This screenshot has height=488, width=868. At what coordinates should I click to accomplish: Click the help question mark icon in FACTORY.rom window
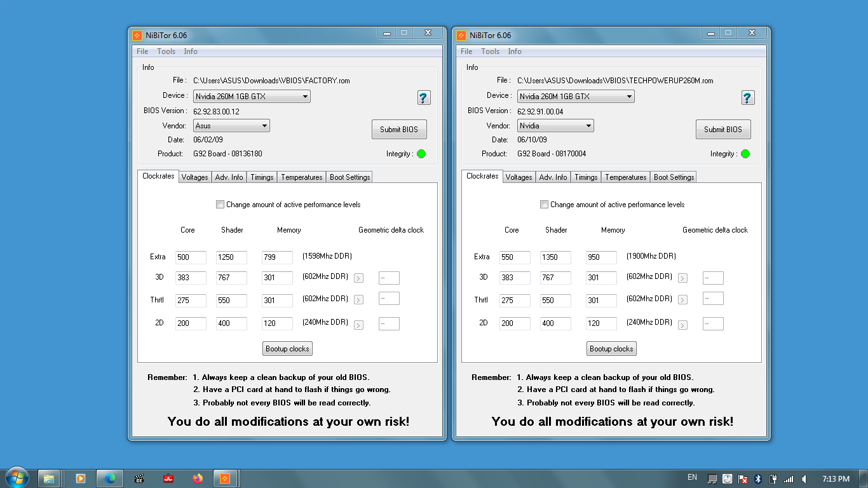pyautogui.click(x=424, y=97)
